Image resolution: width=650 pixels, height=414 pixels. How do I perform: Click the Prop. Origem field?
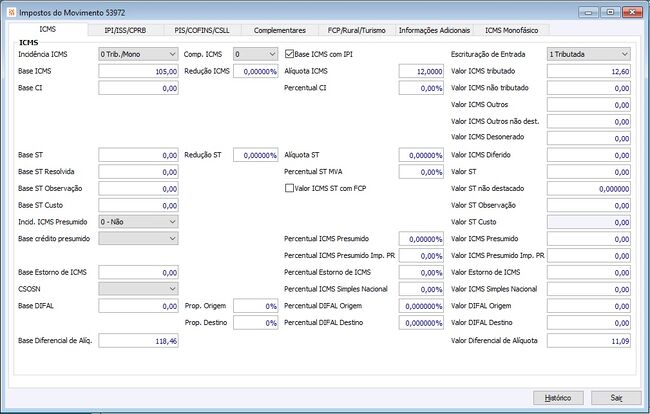coord(255,306)
